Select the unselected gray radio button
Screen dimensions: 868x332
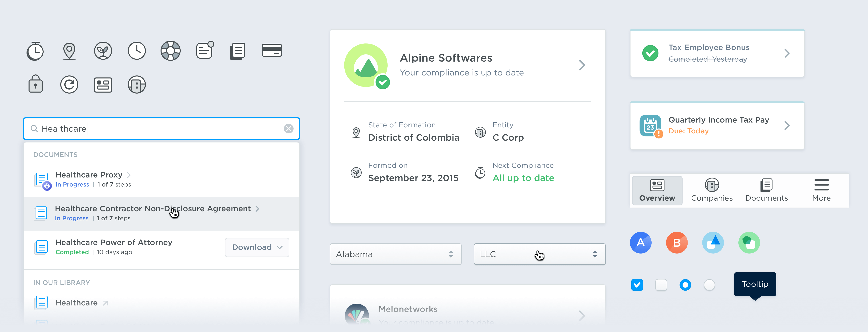[709, 285]
